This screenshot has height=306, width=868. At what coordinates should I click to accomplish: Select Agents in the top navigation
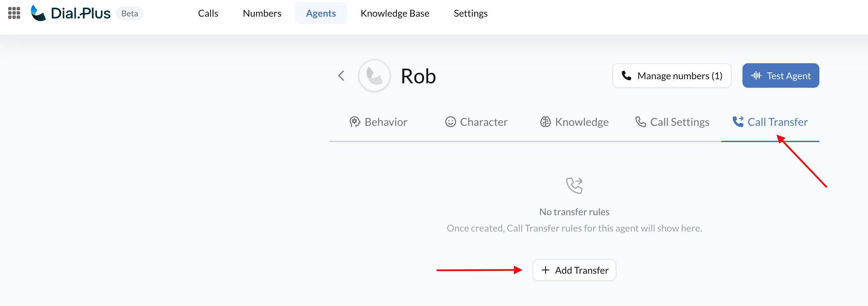(321, 13)
